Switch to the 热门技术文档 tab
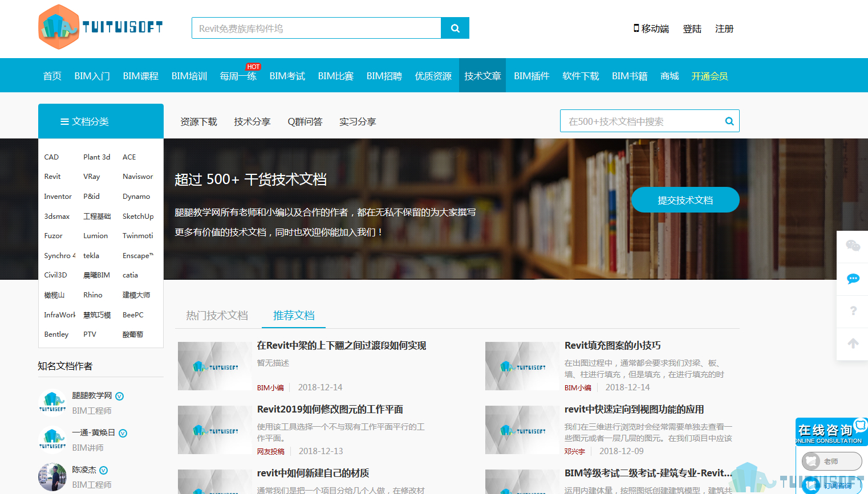 click(x=217, y=315)
